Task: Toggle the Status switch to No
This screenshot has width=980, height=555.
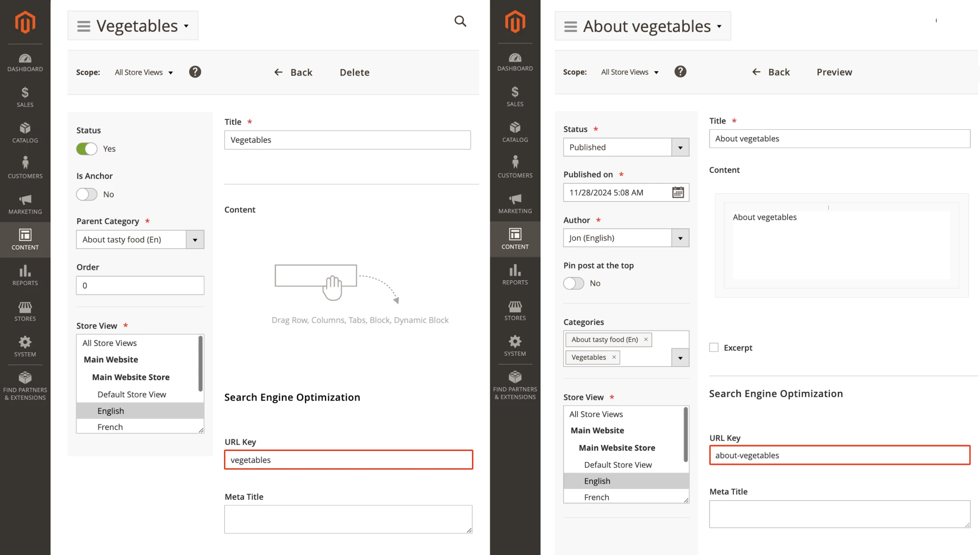Action: click(x=87, y=149)
